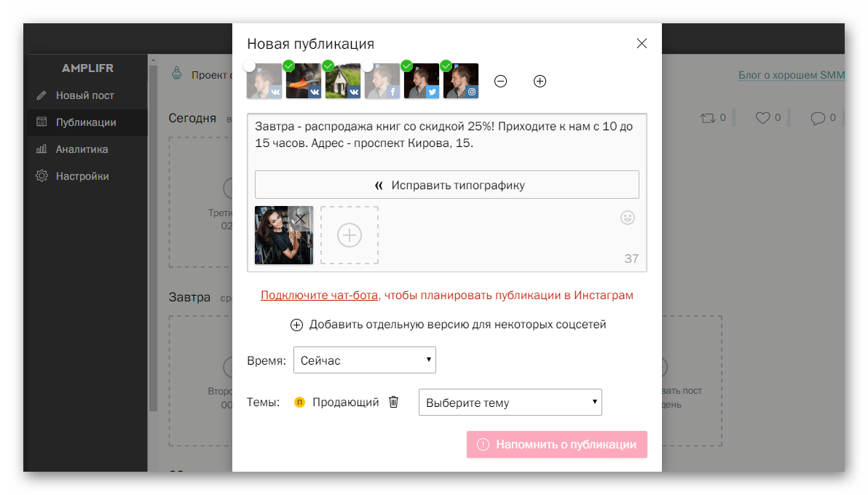Remove the attached photo with X icon
The image size is (868, 495).
pyautogui.click(x=300, y=218)
